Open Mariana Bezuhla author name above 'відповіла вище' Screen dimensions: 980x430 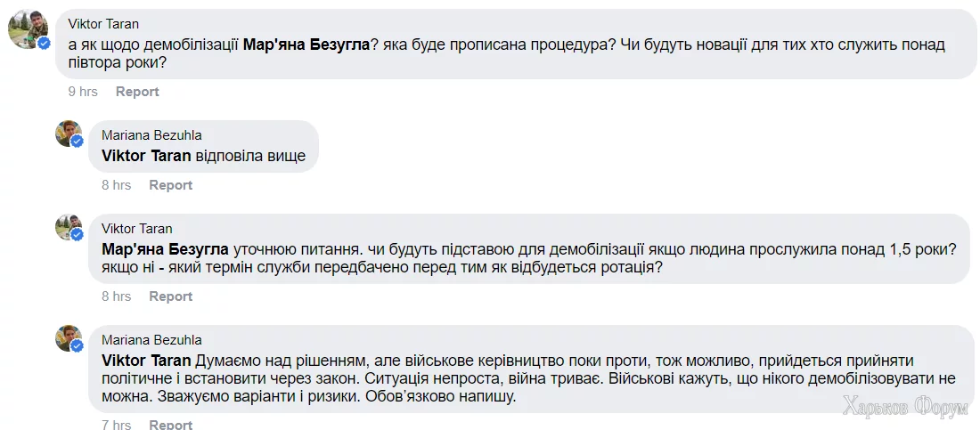pos(151,135)
